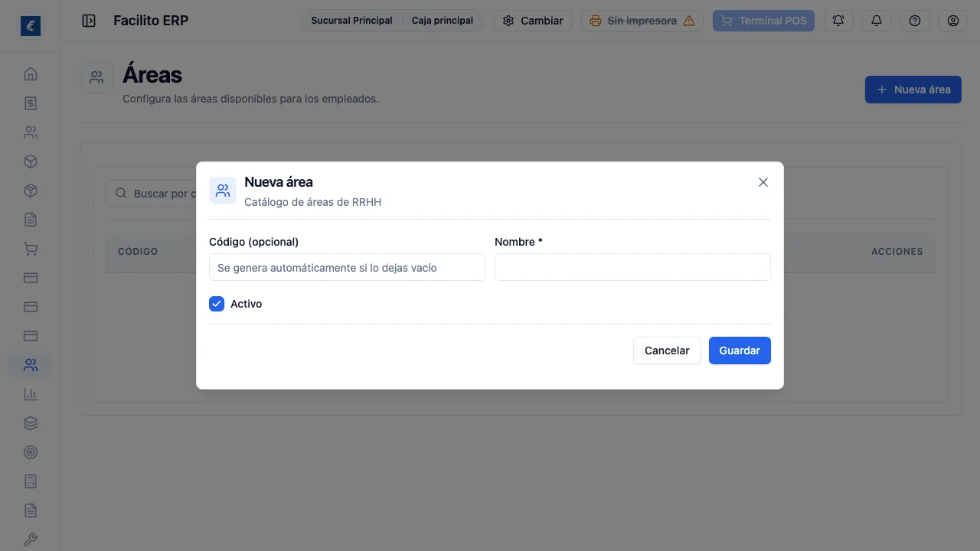The image size is (980, 551).
Task: Open the help question mark icon
Action: pyautogui.click(x=915, y=21)
